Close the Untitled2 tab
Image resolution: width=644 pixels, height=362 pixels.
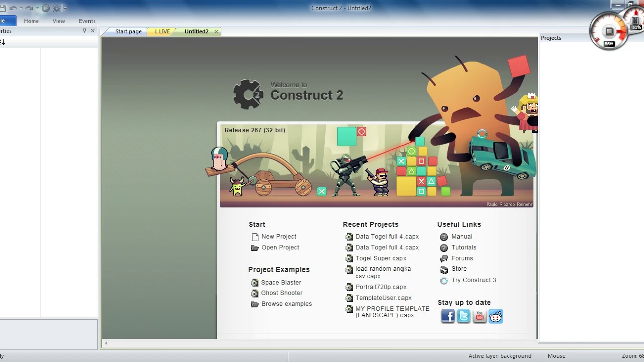pyautogui.click(x=216, y=31)
